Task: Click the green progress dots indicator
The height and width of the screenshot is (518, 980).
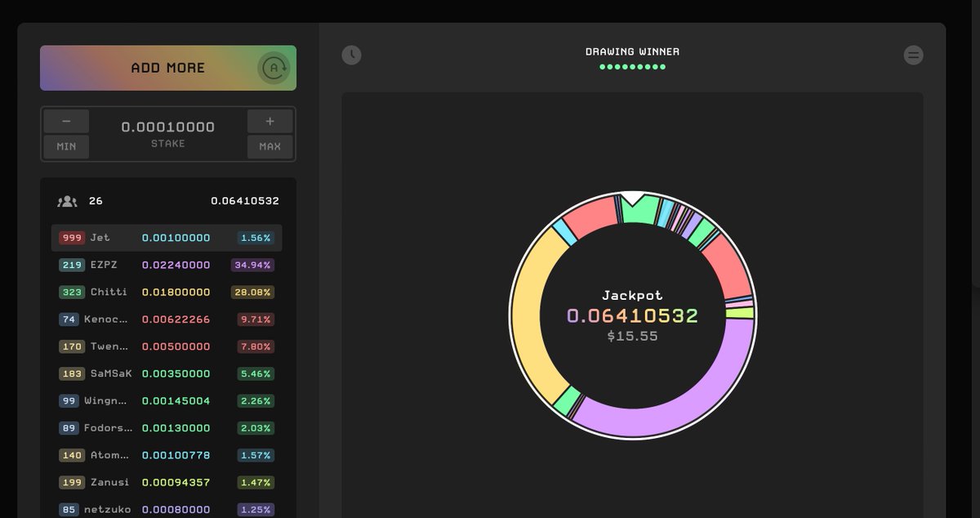Action: pyautogui.click(x=633, y=67)
